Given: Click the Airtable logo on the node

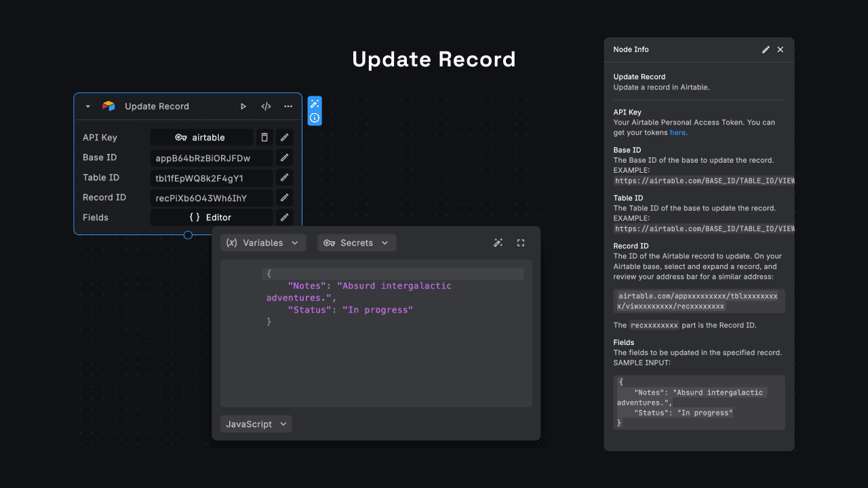Looking at the screenshot, I should (x=108, y=106).
